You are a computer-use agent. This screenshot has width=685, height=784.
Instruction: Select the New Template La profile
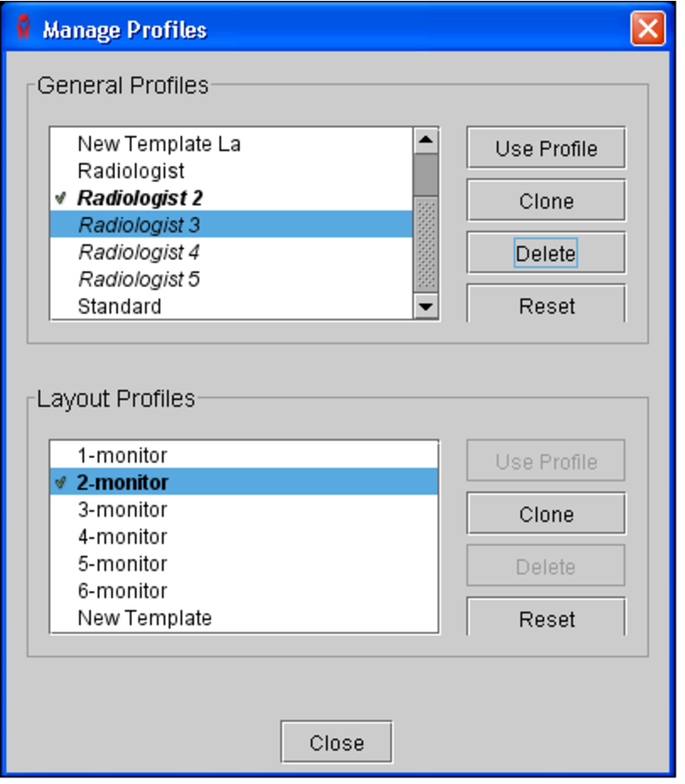tap(159, 144)
